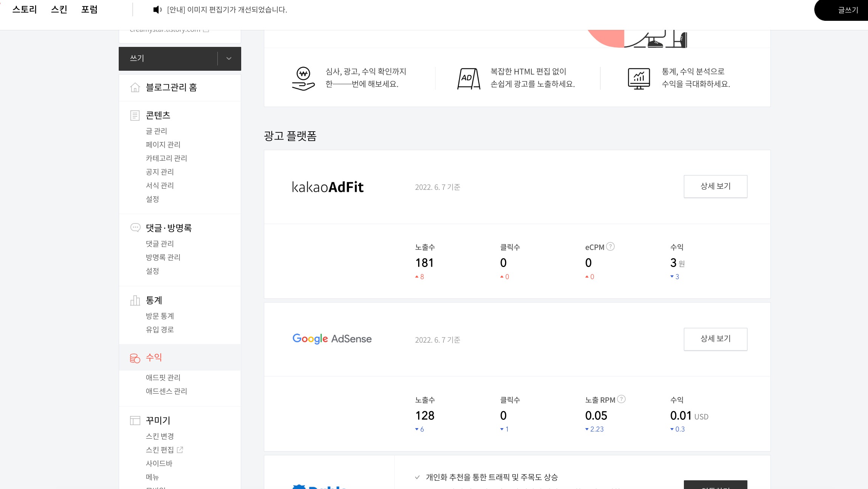Click the AdSense 노출 RPM value 0.05
The height and width of the screenshot is (489, 868).
596,416
